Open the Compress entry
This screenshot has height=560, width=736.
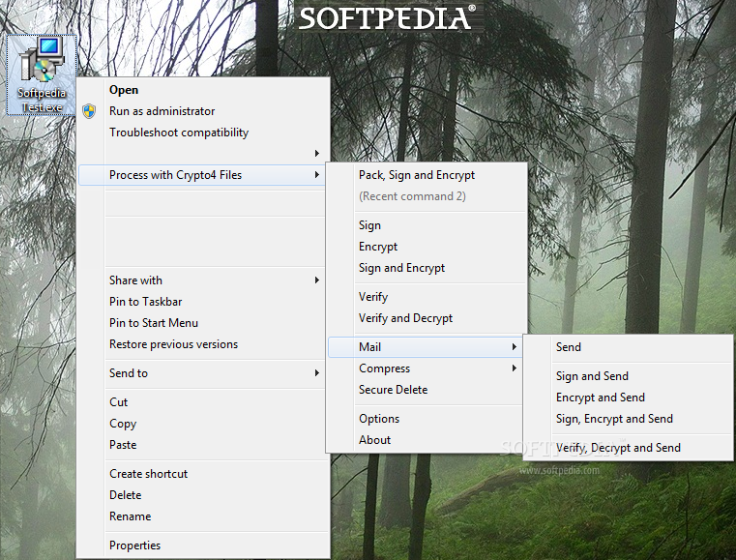pyautogui.click(x=425, y=368)
